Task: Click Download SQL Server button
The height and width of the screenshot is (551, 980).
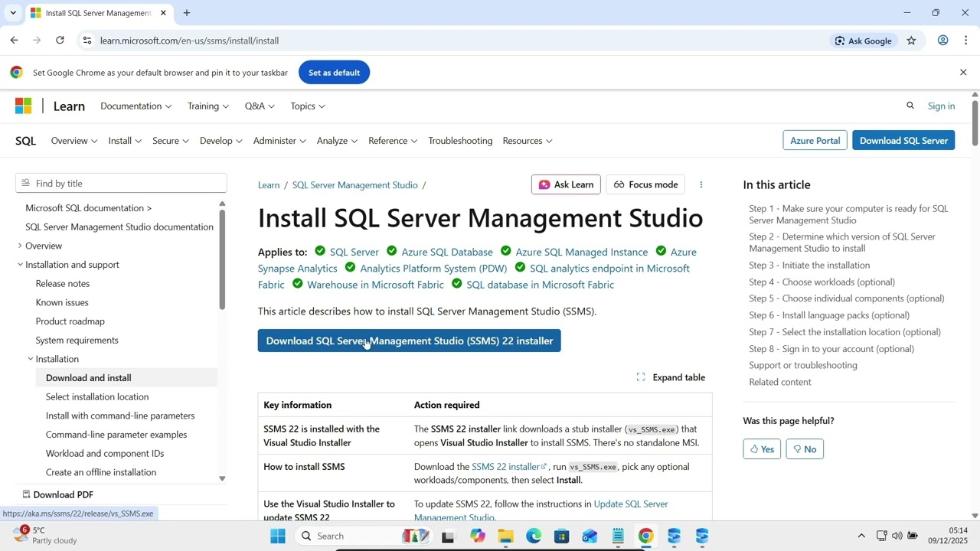Action: [x=903, y=141]
